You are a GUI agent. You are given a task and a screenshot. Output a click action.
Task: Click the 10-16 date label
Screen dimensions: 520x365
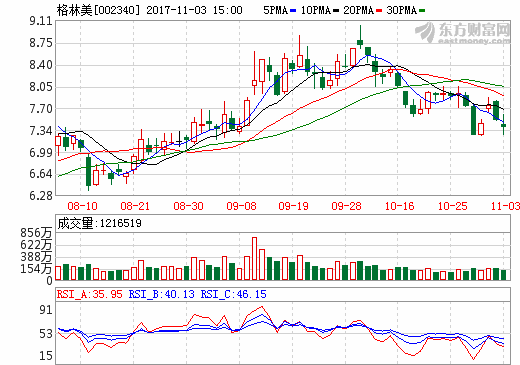(399, 206)
